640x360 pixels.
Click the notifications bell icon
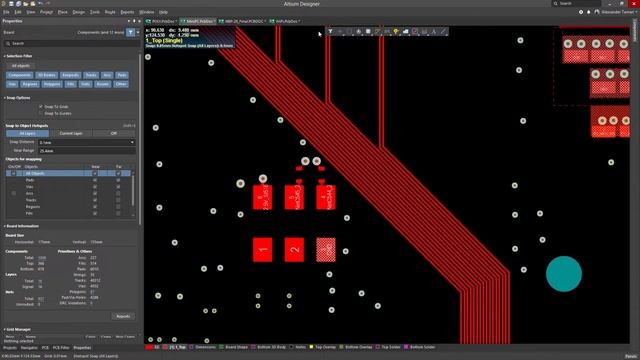pyautogui.click(x=589, y=12)
